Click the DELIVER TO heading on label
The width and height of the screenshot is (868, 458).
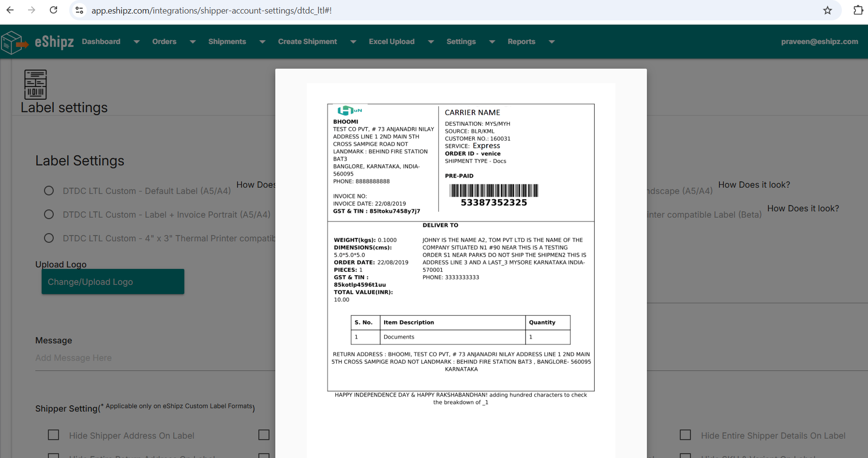[440, 225]
